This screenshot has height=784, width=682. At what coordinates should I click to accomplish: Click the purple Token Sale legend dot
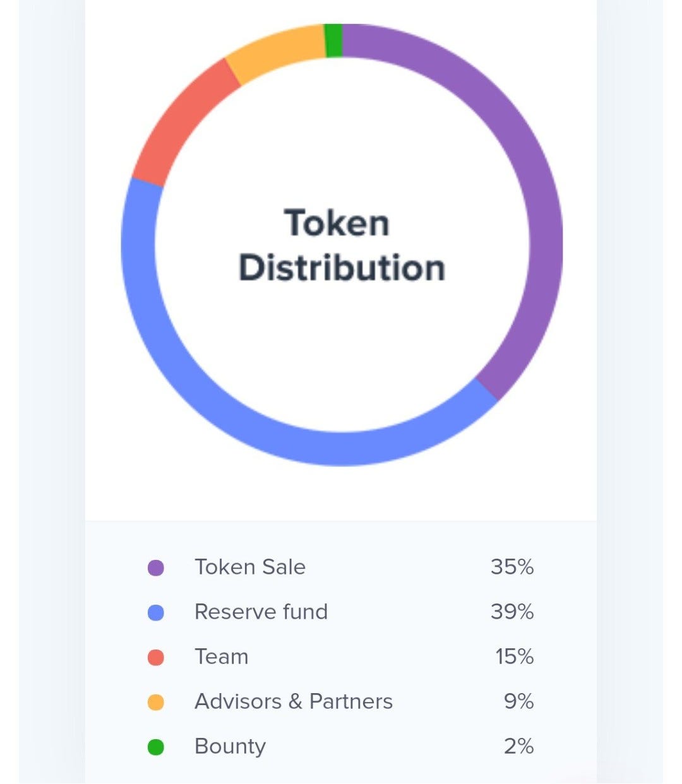pyautogui.click(x=156, y=567)
